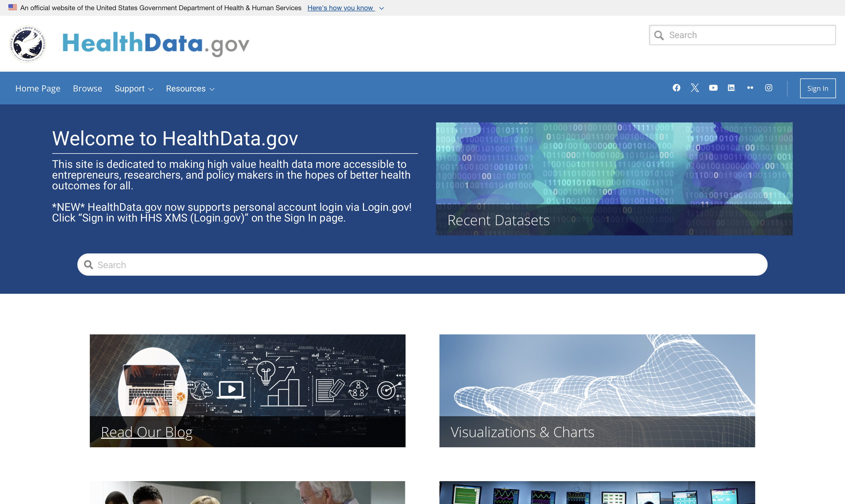The width and height of the screenshot is (845, 504).
Task: Open the Resources navigation item
Action: point(190,88)
